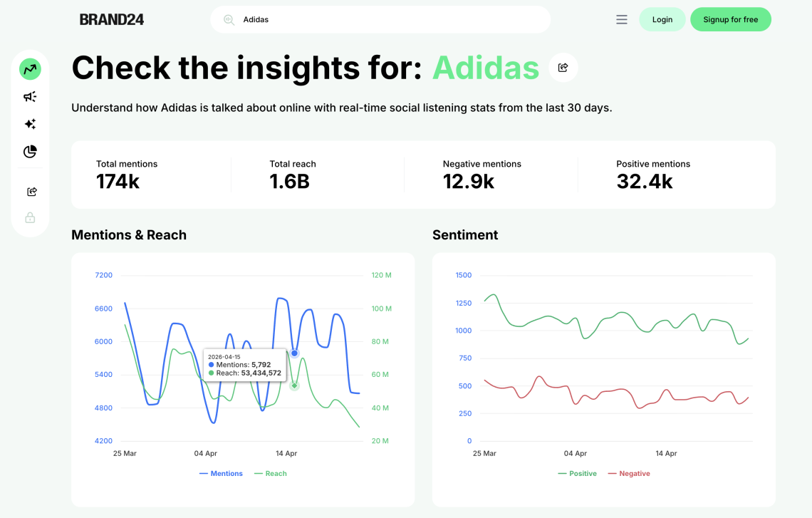This screenshot has height=518, width=812.
Task: Click the Login button
Action: (662, 20)
